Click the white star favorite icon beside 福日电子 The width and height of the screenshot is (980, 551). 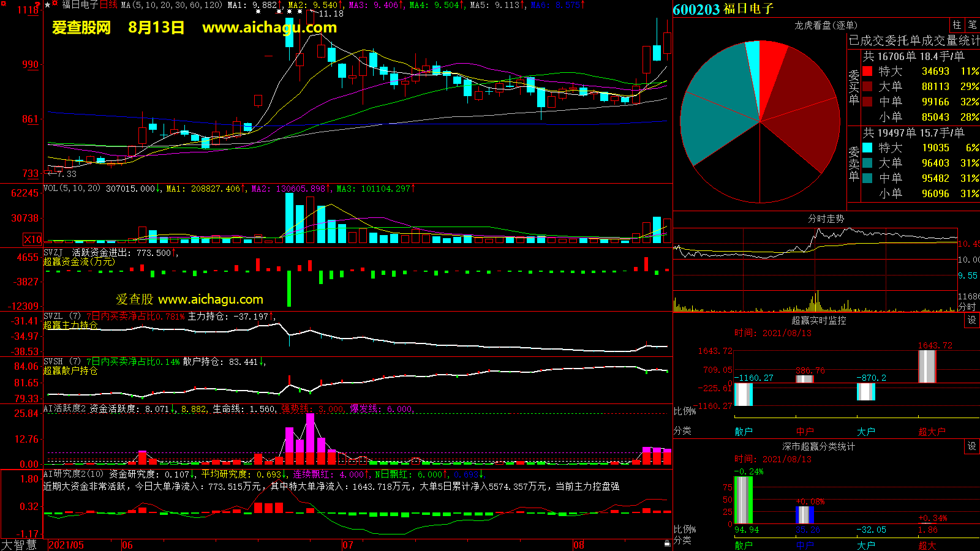click(x=48, y=5)
